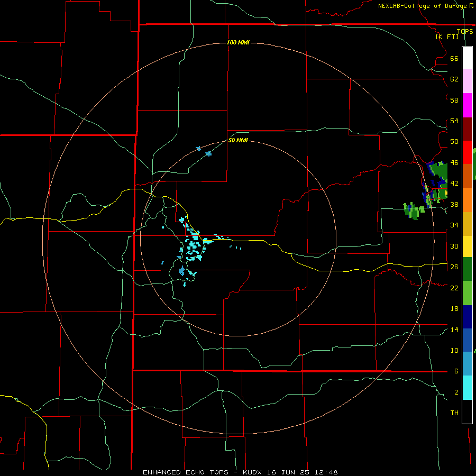
Task: Click the "ENHANCED ECHO TOPS" product title
Action: [186, 472]
